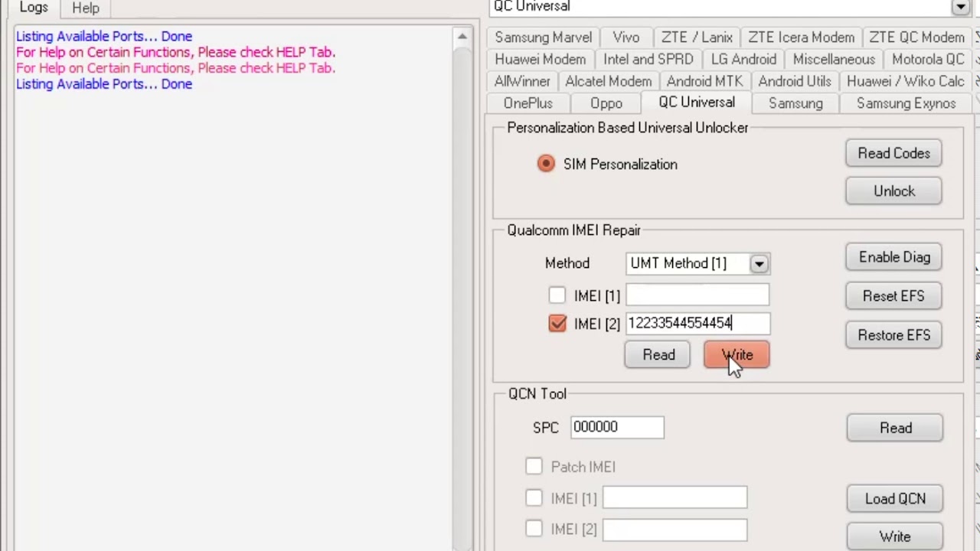Select the OnePlus tab
Image resolution: width=980 pixels, height=551 pixels.
tap(528, 104)
